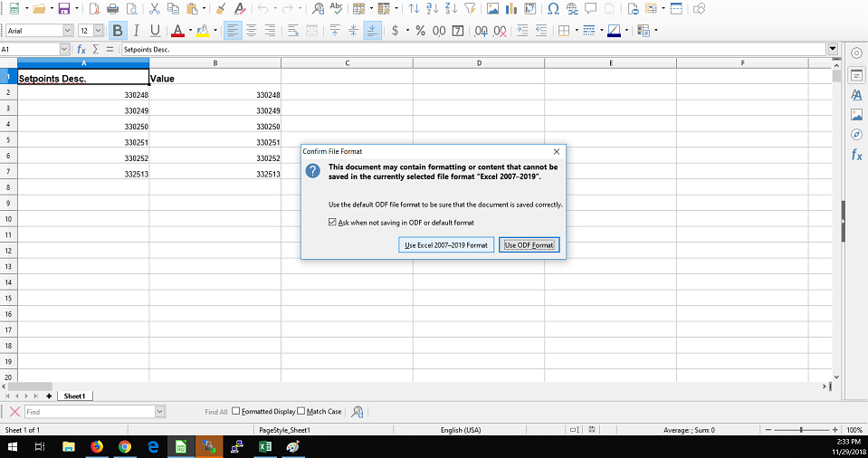This screenshot has width=868, height=458.
Task: Expand the font size dropdown
Action: (98, 31)
